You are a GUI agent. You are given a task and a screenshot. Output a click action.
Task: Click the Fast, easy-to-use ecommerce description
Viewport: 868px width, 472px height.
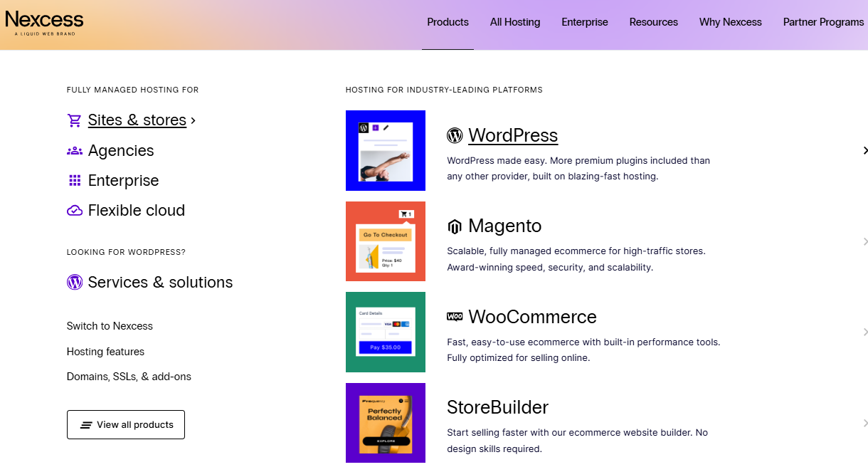click(583, 350)
